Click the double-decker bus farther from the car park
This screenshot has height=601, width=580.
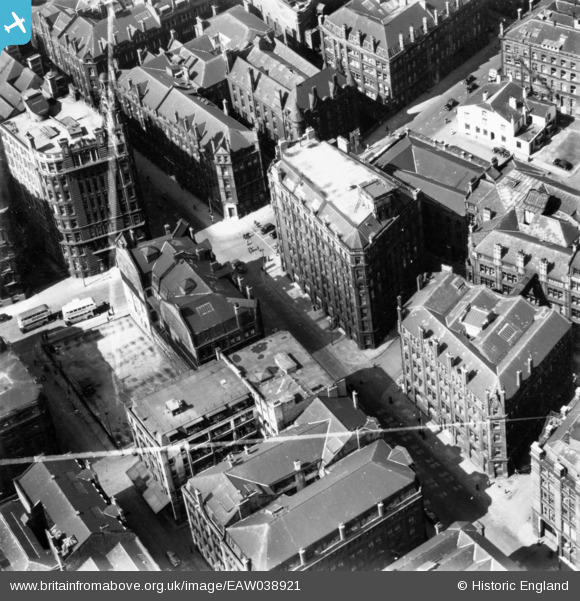[34, 318]
